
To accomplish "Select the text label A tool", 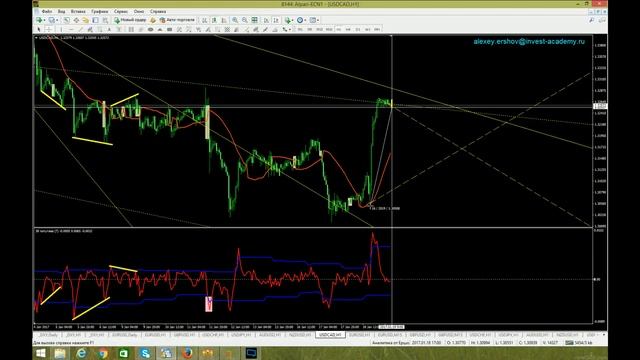I will (109, 29).
